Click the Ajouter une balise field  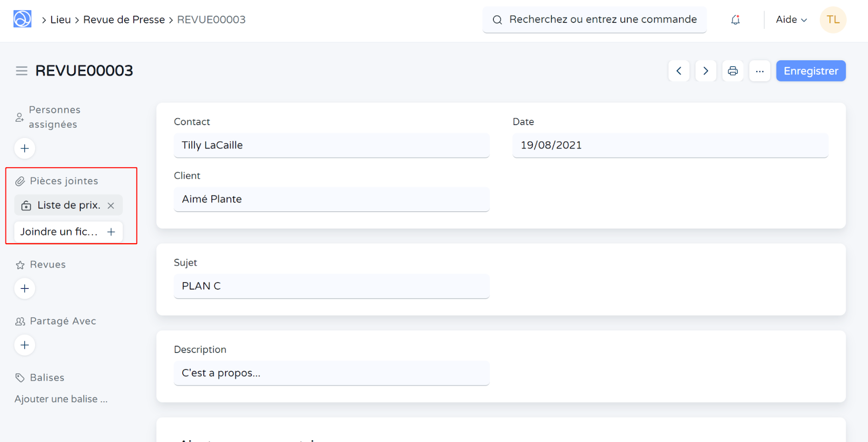[61, 399]
